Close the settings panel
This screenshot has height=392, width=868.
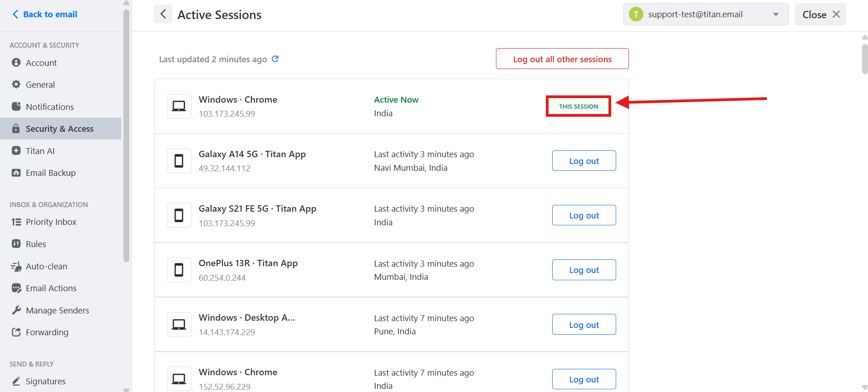820,15
